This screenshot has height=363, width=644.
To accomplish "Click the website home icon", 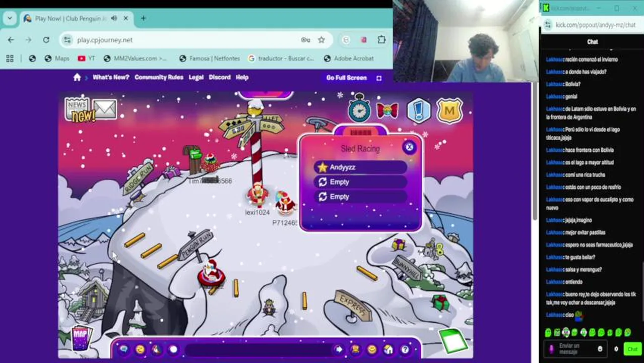I will 77,77.
